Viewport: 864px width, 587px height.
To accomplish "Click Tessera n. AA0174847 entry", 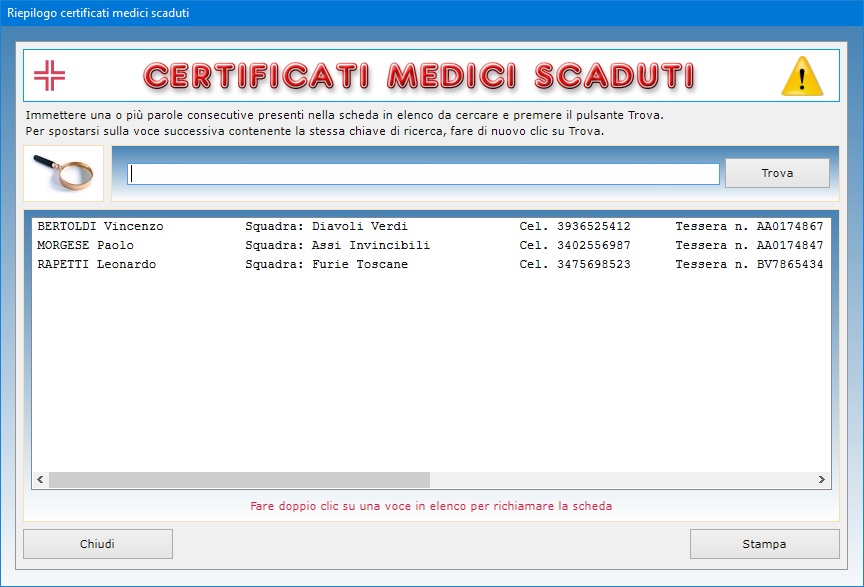I will click(x=749, y=245).
